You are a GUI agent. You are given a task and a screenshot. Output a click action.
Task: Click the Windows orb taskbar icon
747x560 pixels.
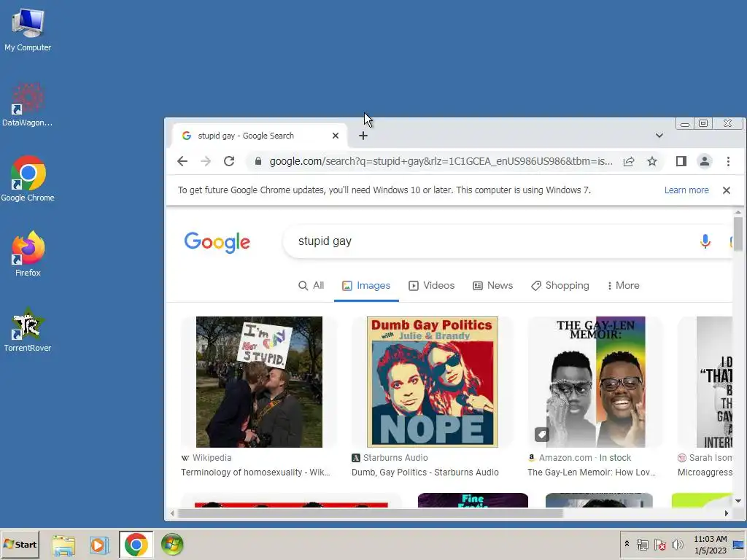pos(172,544)
